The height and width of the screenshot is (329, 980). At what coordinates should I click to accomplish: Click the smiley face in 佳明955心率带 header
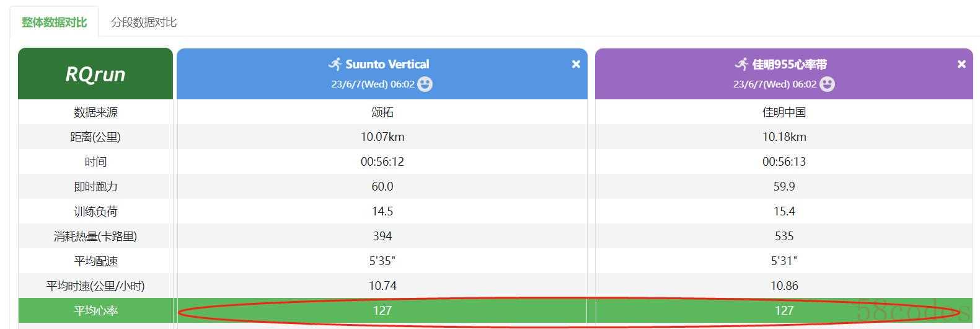(827, 84)
